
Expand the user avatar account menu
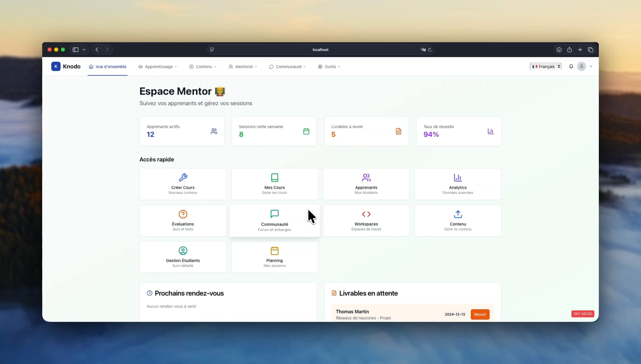pyautogui.click(x=585, y=66)
